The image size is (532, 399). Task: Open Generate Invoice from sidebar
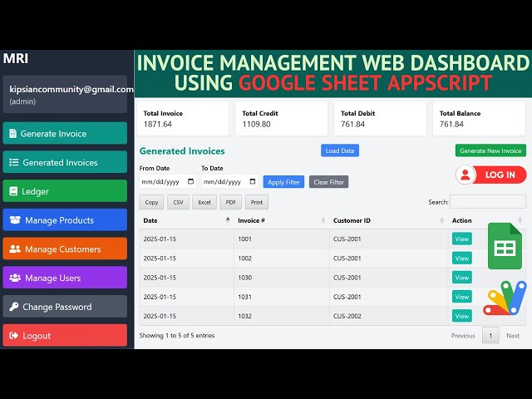(65, 133)
